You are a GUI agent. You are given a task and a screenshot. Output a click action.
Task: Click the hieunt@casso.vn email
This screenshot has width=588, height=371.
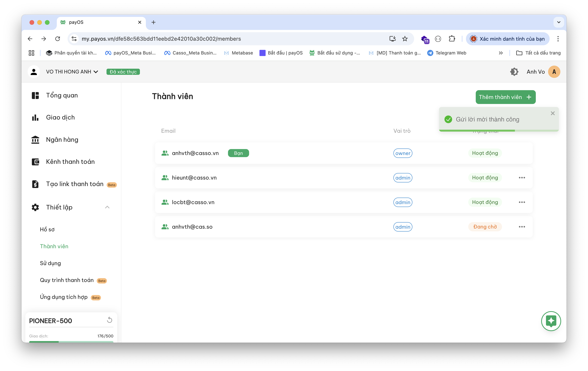(x=194, y=178)
